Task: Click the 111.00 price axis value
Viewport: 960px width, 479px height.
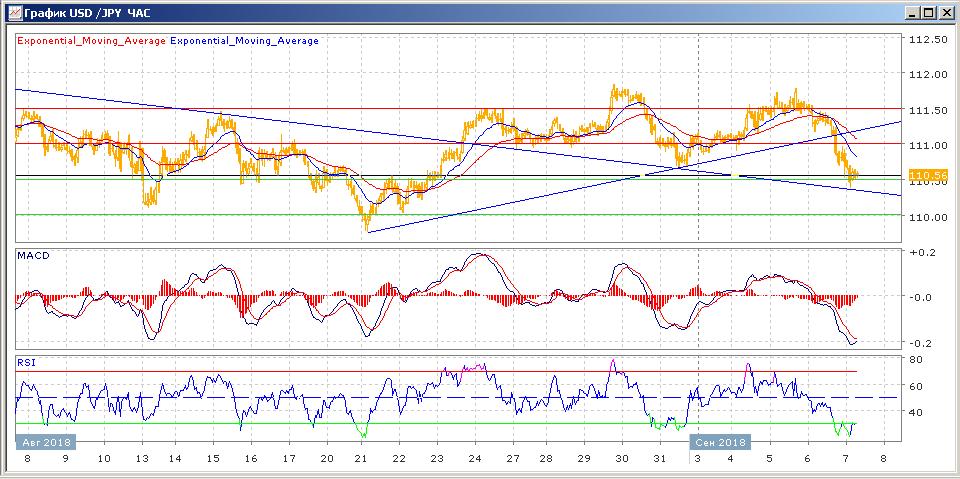Action: point(928,145)
